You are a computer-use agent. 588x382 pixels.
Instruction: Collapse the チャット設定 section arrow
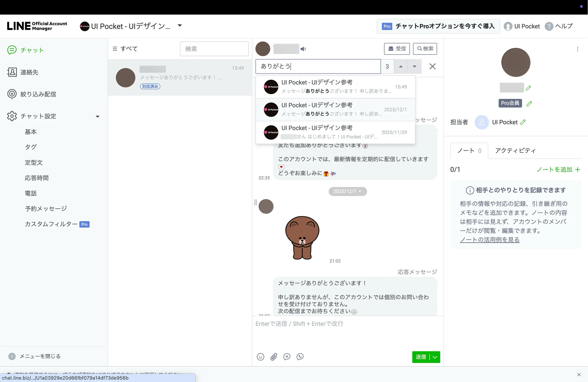[97, 116]
